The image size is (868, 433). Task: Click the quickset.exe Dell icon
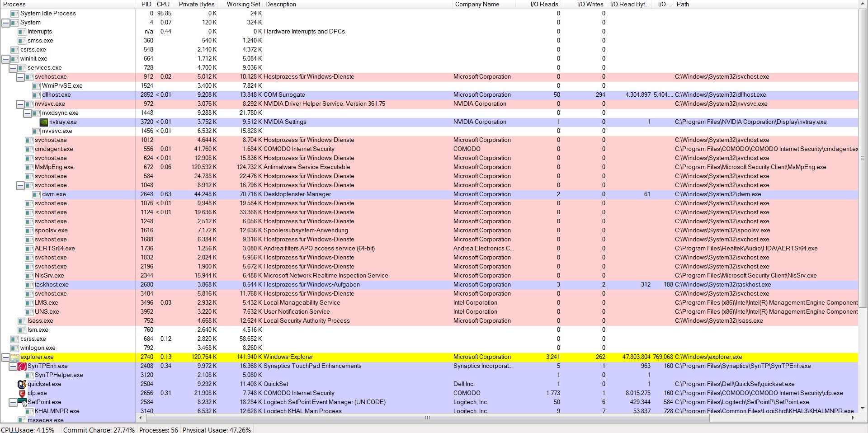point(22,384)
